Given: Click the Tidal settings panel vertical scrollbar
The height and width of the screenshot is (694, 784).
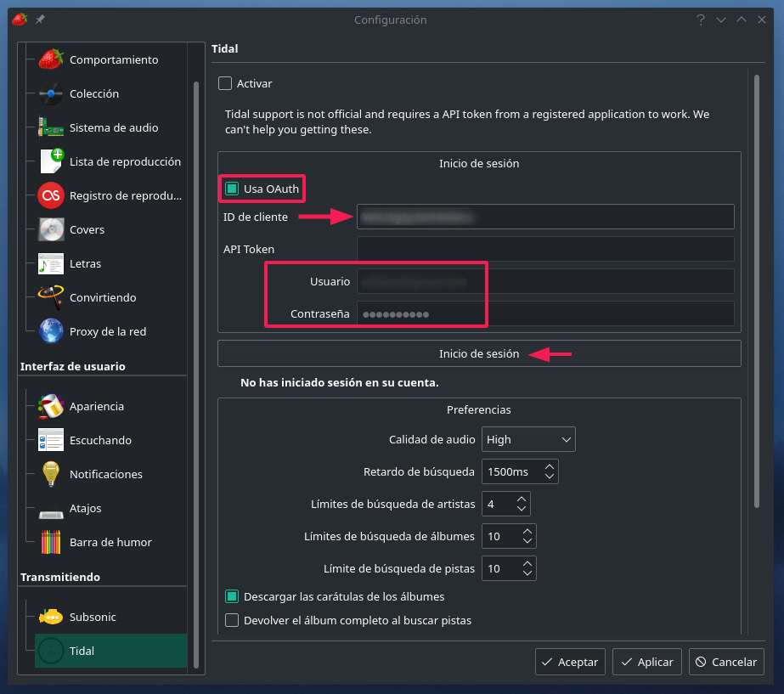Looking at the screenshot, I should pos(757,291).
